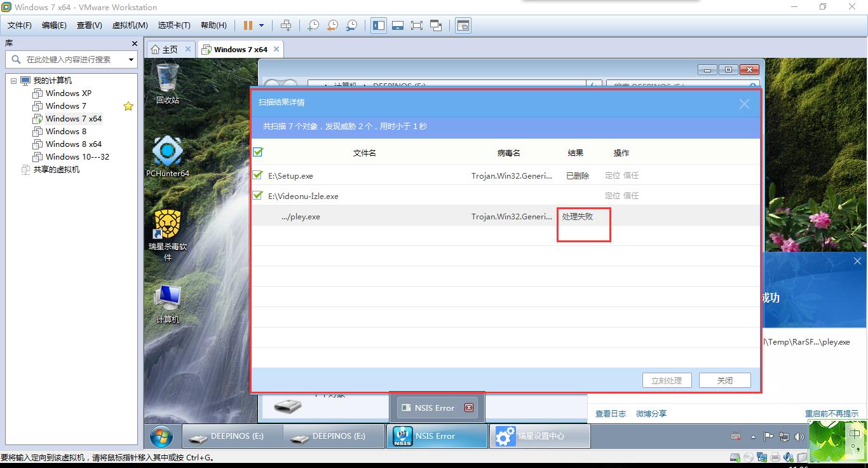Image resolution: width=868 pixels, height=468 pixels.
Task: Open the 查看日志 link
Action: coord(611,414)
